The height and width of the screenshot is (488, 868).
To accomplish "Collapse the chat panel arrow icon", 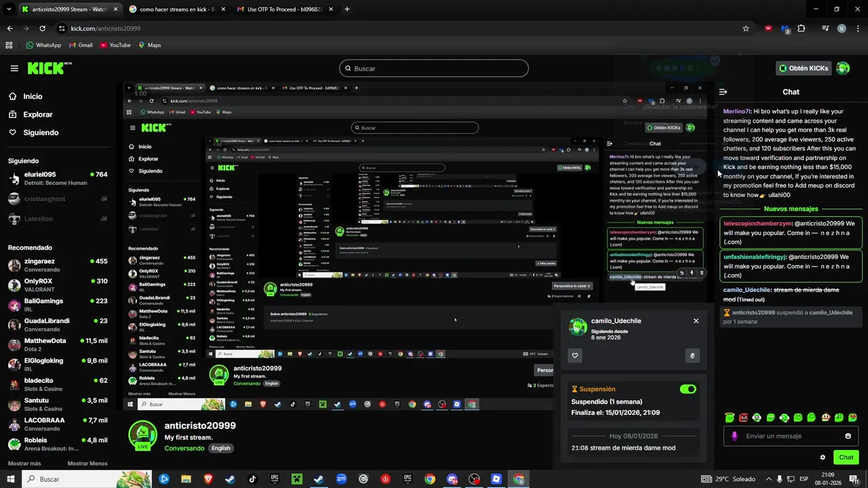I will click(723, 92).
